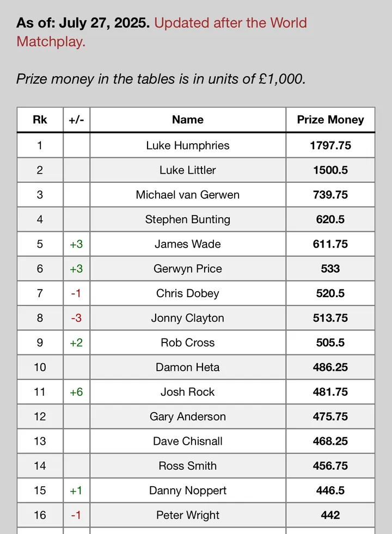
Task: Select Michael van Gerwen in the table
Action: 188,194
